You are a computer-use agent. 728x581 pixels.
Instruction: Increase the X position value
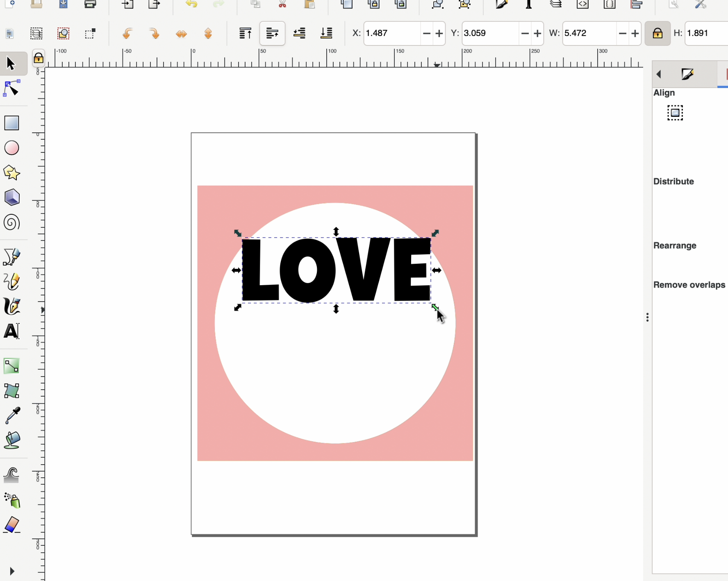[x=439, y=33]
